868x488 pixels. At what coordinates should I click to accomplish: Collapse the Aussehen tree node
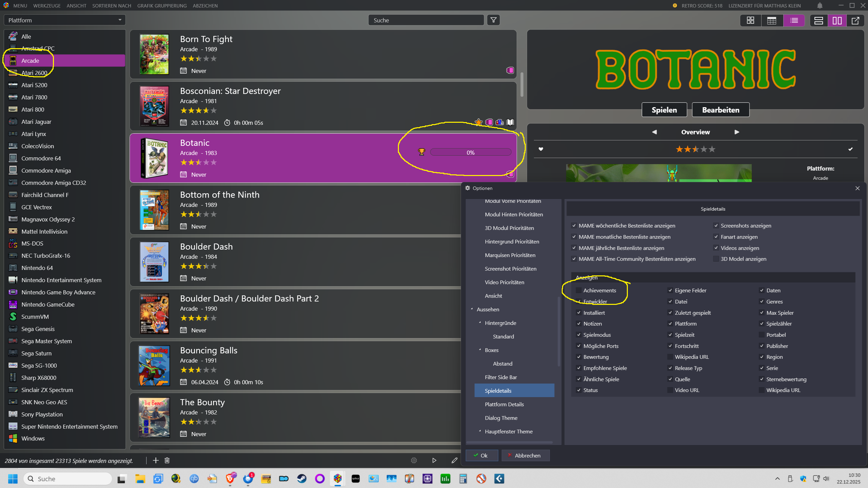[x=472, y=309]
